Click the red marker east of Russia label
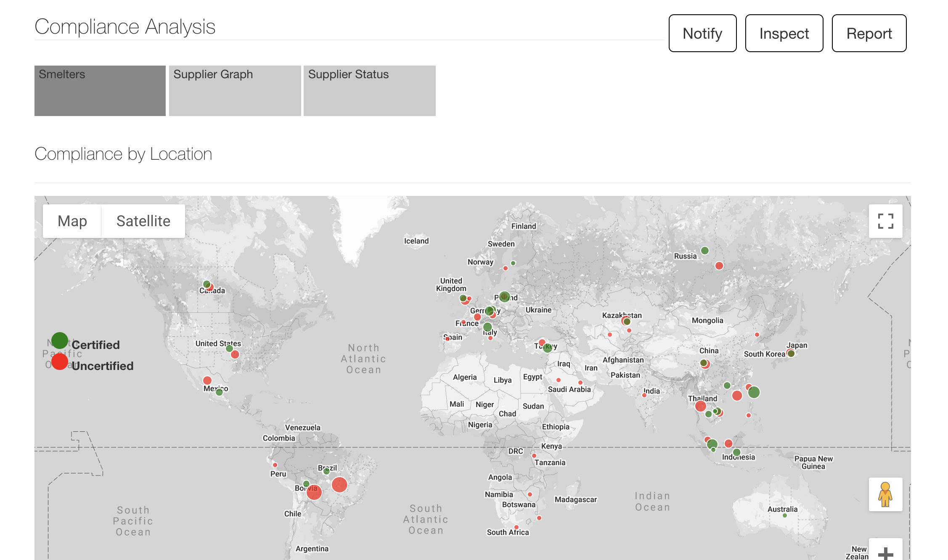Screen dimensions: 948x560 point(719,266)
